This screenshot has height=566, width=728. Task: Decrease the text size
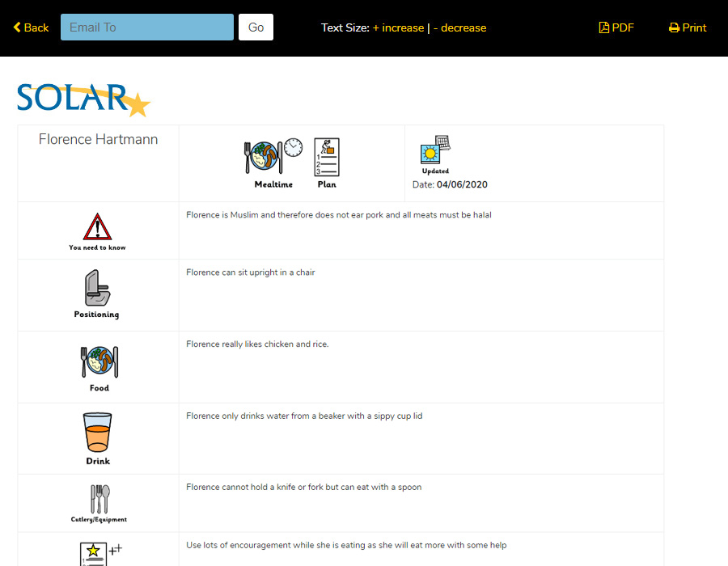tap(460, 27)
